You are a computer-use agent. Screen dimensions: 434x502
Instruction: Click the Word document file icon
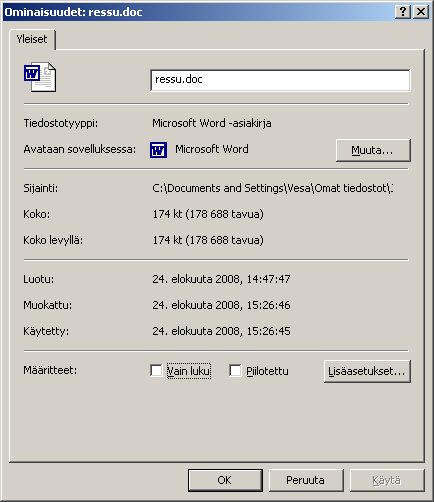pyautogui.click(x=40, y=77)
